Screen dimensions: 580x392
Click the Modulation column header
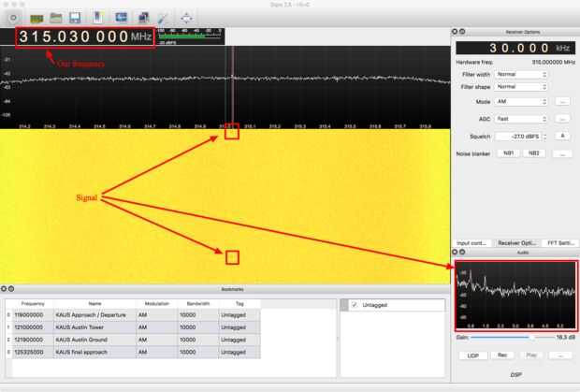(157, 304)
